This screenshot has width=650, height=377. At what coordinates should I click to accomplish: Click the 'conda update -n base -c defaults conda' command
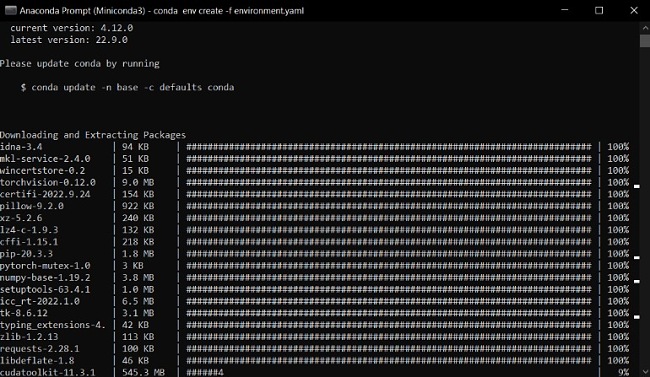(133, 88)
